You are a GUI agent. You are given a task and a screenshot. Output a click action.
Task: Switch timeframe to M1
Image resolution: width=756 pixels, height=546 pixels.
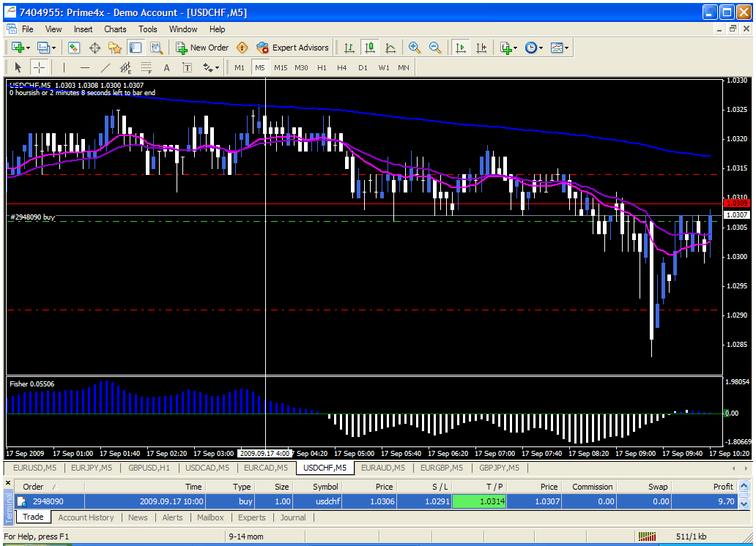[x=240, y=68]
